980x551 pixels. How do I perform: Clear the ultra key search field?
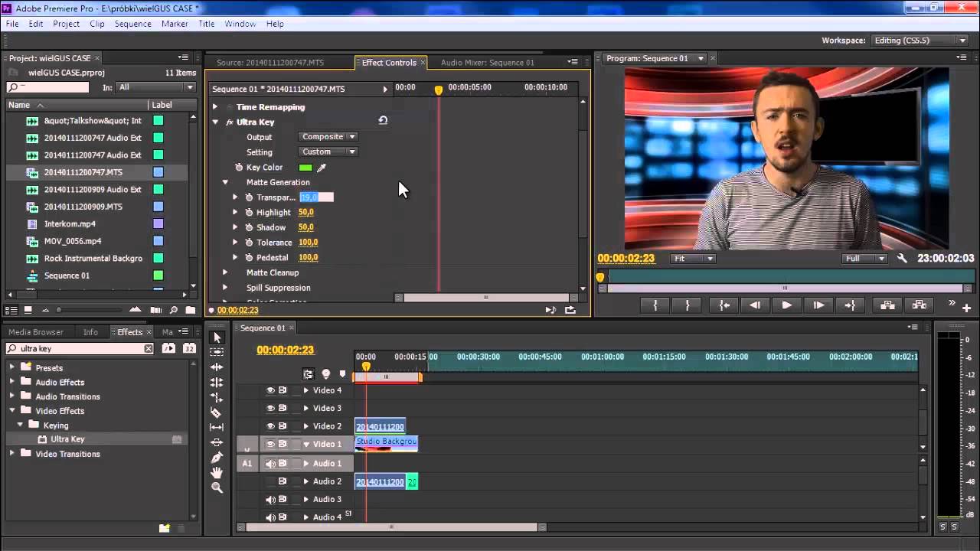pyautogui.click(x=149, y=348)
